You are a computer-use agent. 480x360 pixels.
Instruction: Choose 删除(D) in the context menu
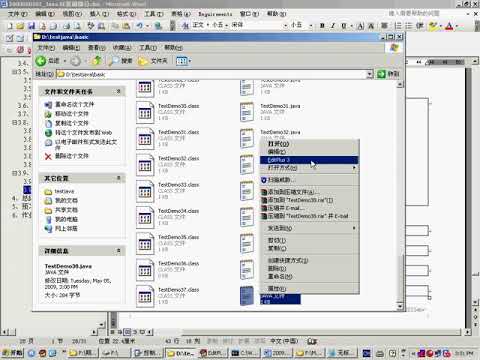309,268
